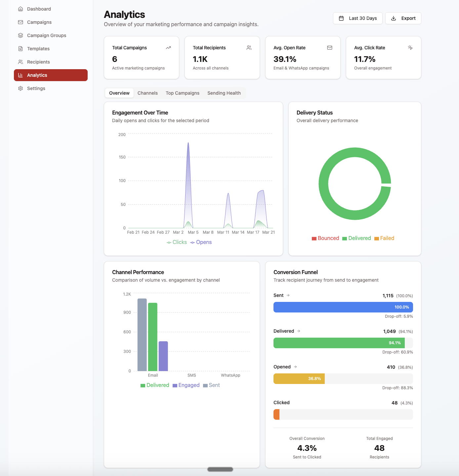Click the green Delivered 94.1% funnel bar

pyautogui.click(x=339, y=343)
